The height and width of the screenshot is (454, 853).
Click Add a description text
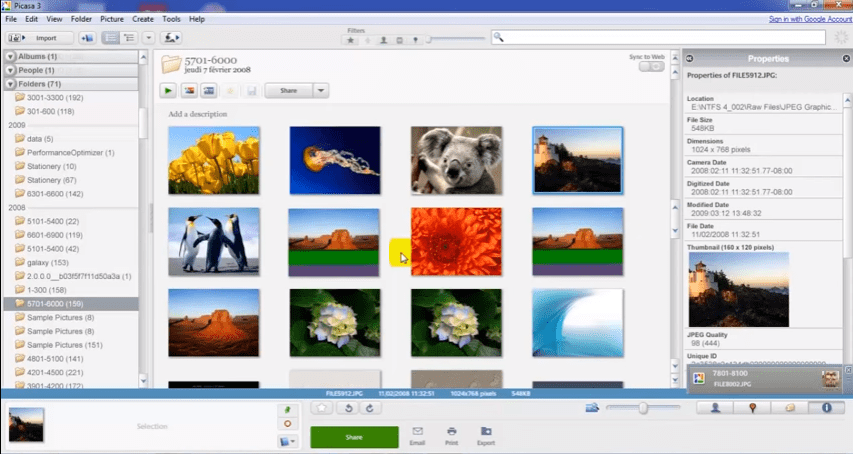click(x=198, y=114)
